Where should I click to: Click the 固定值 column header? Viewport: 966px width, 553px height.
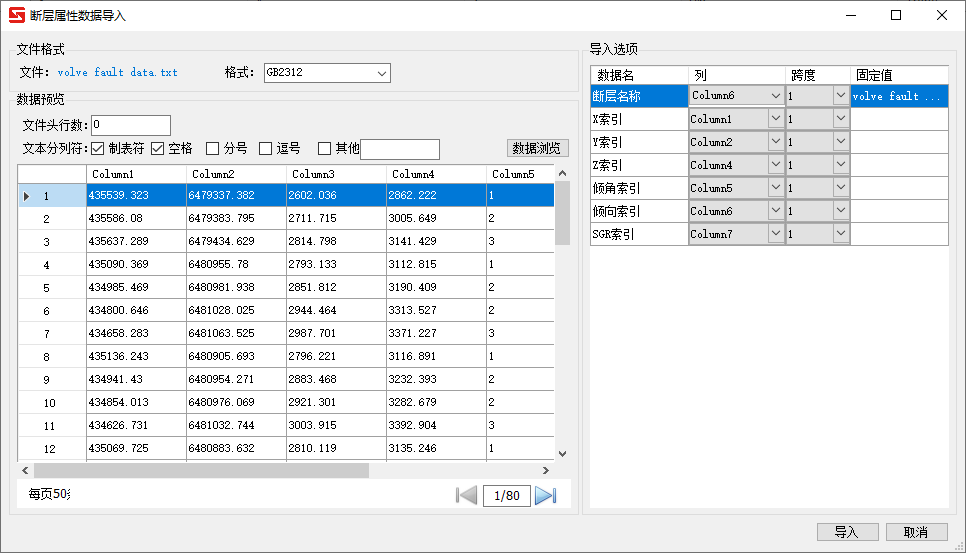click(899, 75)
